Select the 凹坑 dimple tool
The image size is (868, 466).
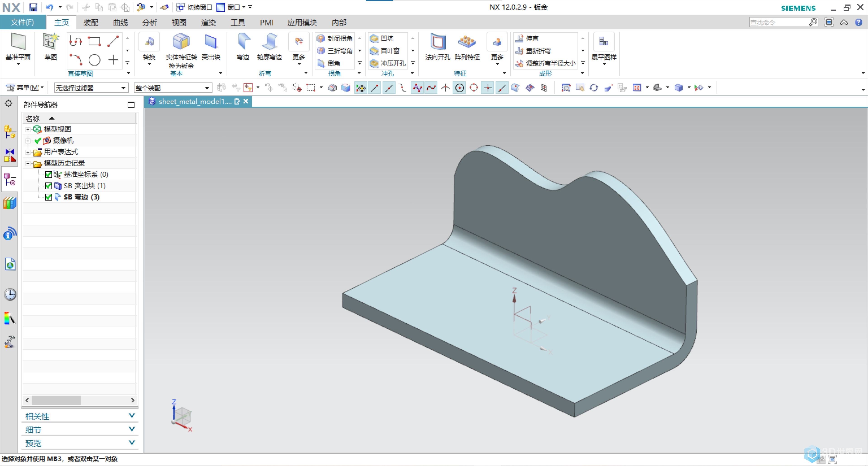pyautogui.click(x=382, y=38)
